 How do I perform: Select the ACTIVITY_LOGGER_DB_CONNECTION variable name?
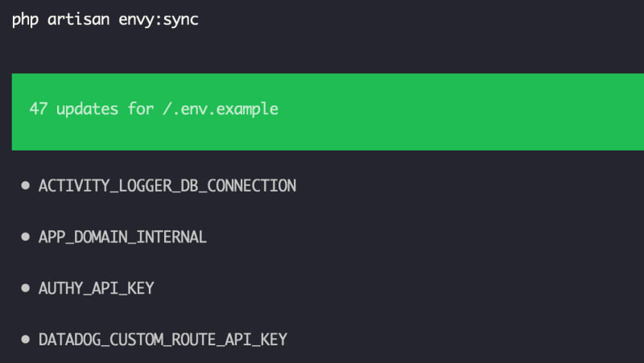click(x=167, y=186)
